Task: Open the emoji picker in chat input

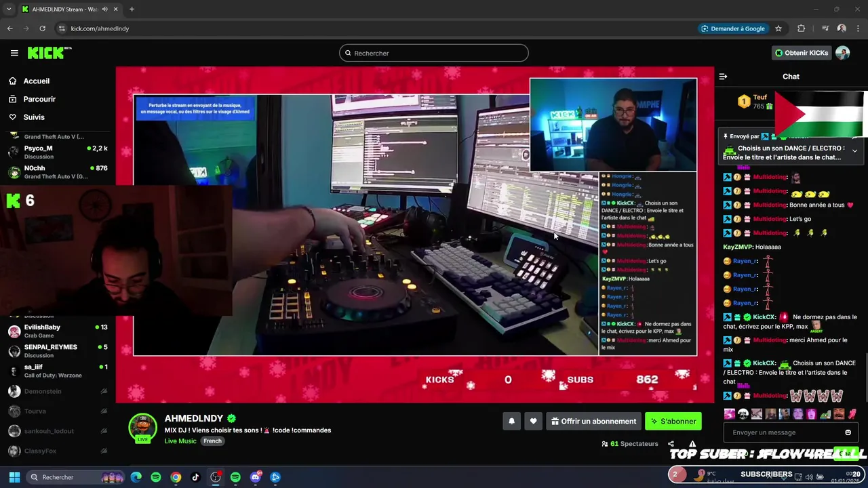Action: click(x=848, y=432)
